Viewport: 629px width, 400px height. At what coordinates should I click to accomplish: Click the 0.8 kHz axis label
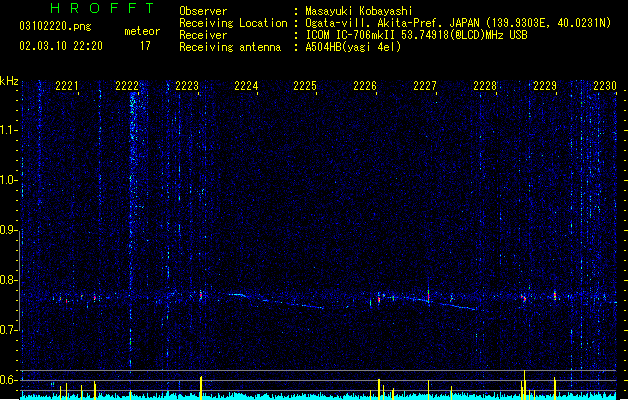click(x=8, y=280)
